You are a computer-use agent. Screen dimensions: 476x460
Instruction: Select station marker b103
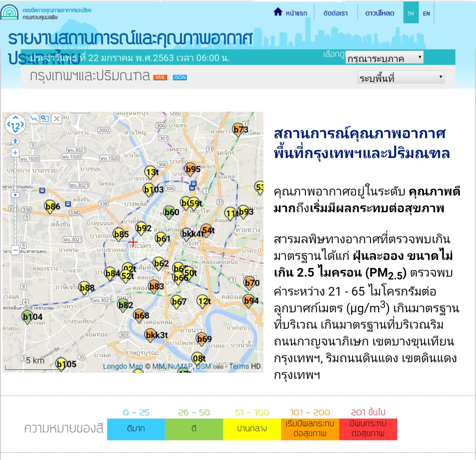(x=149, y=189)
